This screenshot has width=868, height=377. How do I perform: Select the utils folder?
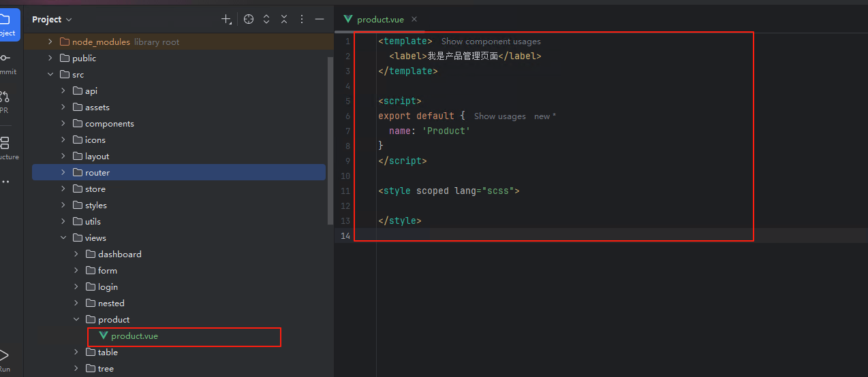pos(179,222)
